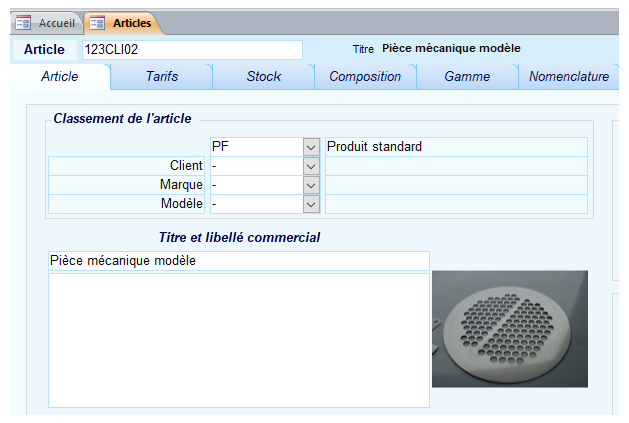Open the Modèle dropdown arrow
This screenshot has width=629, height=423.
[311, 204]
